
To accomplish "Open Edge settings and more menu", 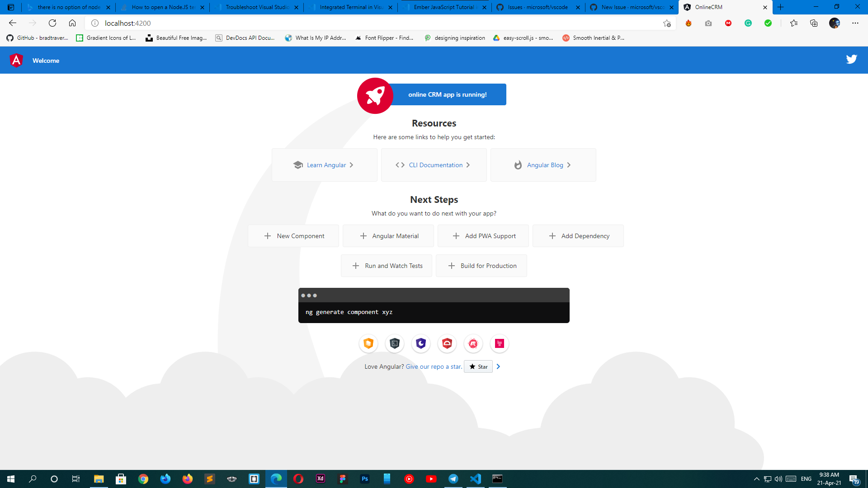I will click(855, 23).
